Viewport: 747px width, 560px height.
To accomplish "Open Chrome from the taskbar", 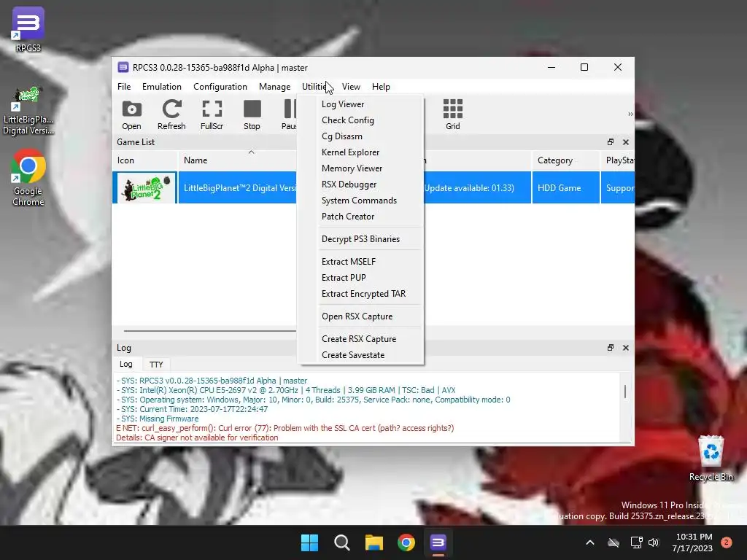I will (406, 542).
